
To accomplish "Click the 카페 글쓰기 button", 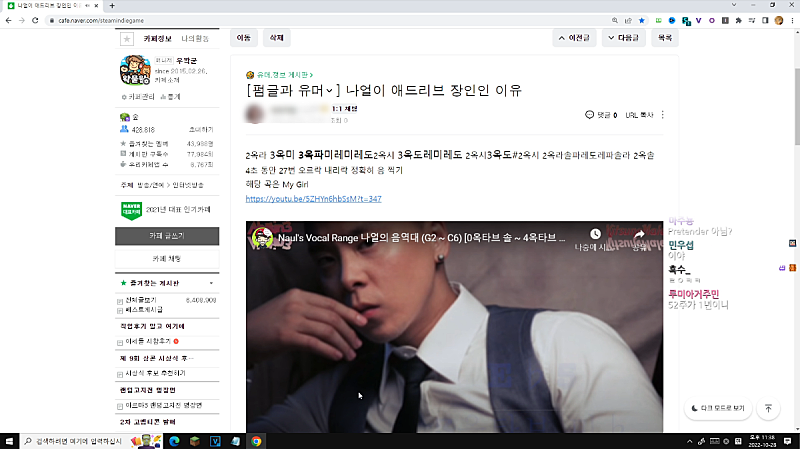I will pos(167,236).
